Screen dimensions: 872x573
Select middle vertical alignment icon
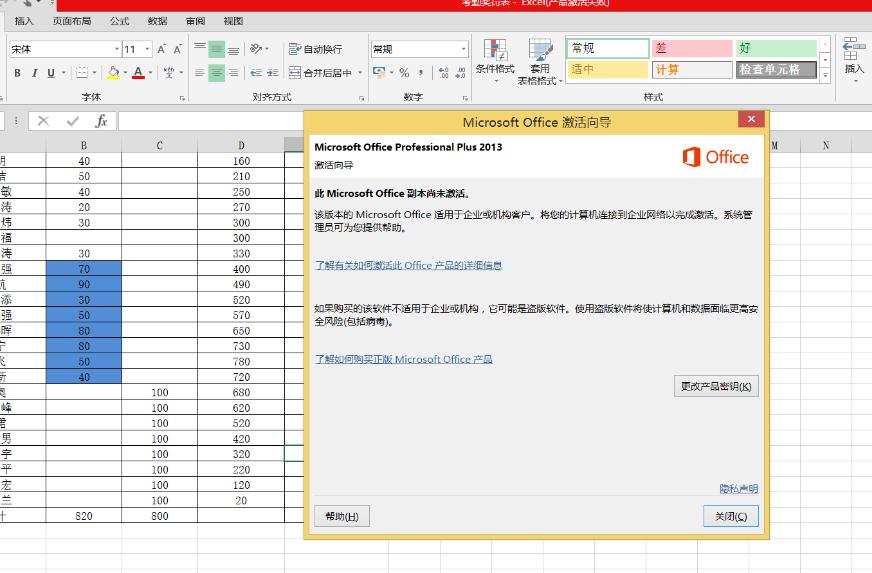pyautogui.click(x=216, y=49)
